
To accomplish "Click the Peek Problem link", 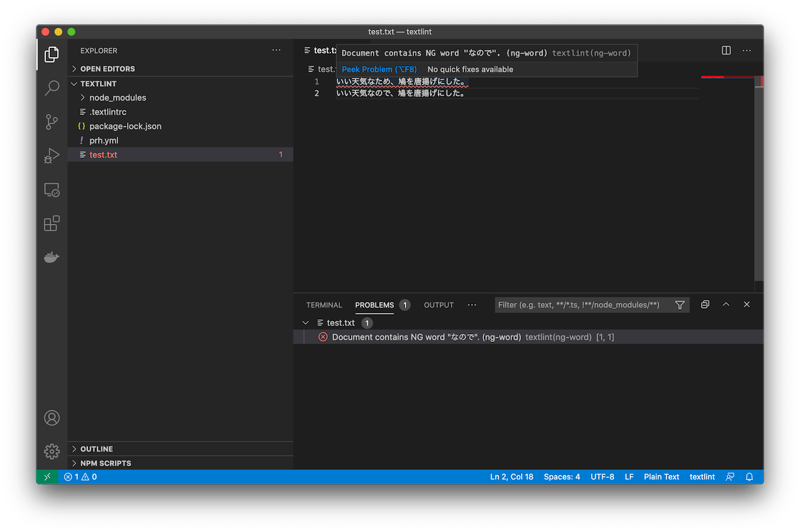I will point(379,69).
